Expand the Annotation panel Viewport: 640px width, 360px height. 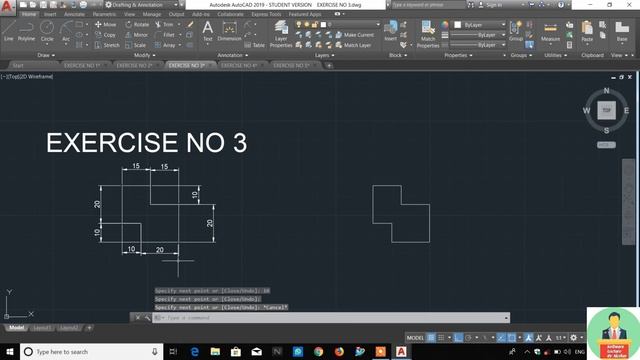233,55
